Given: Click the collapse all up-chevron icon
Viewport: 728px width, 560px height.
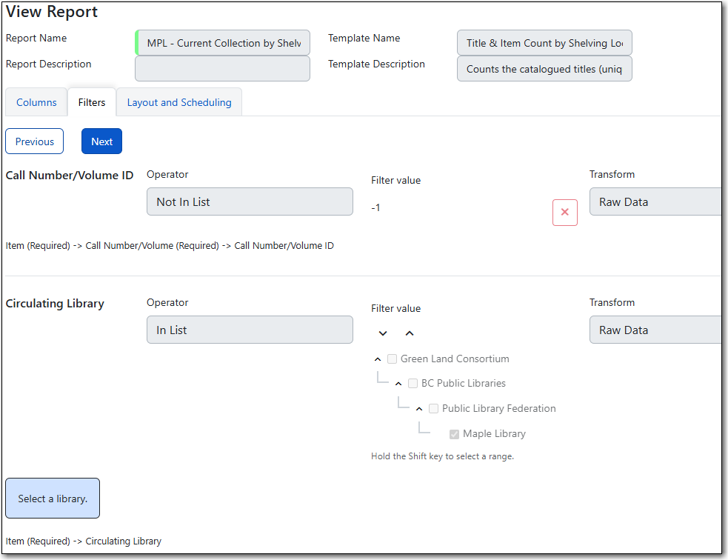Looking at the screenshot, I should coord(410,333).
